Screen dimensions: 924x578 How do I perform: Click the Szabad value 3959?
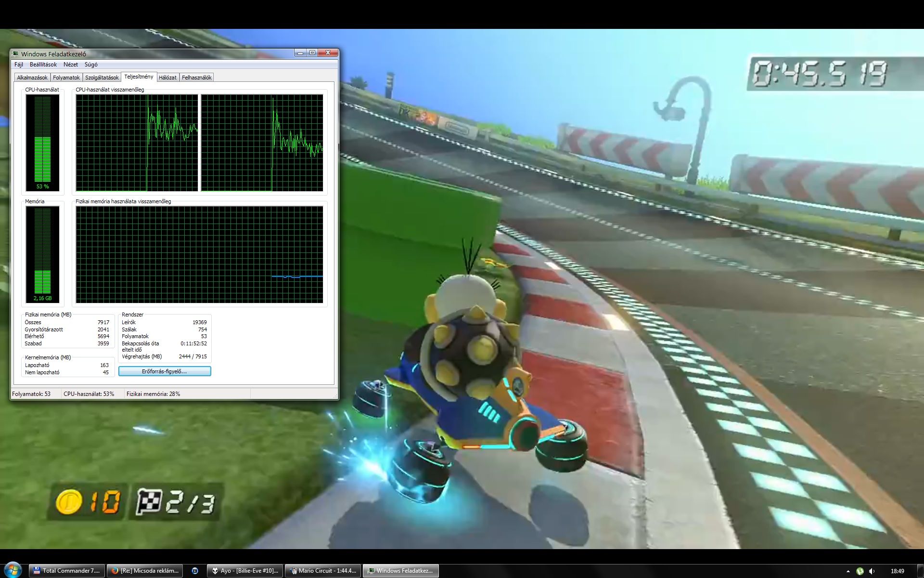[103, 344]
